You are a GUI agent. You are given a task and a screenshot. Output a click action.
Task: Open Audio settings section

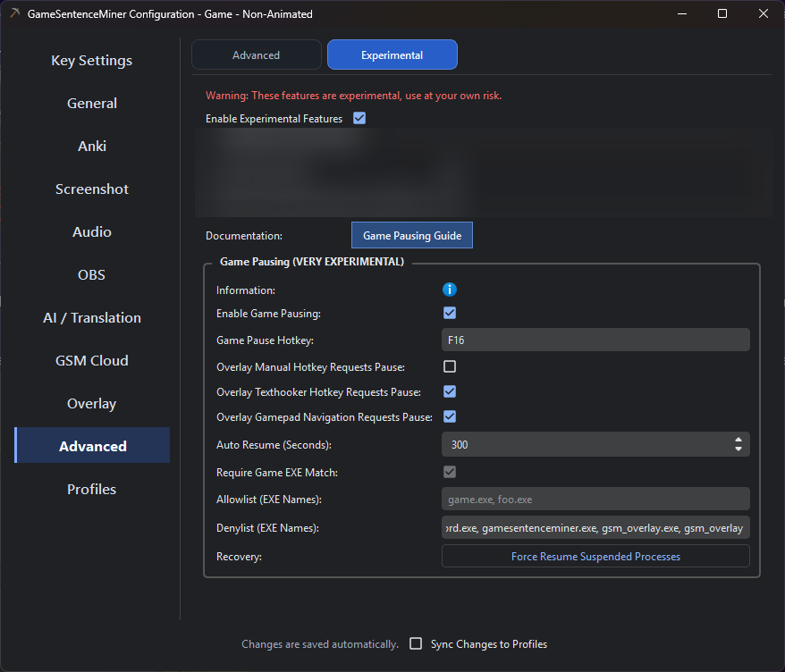pyautogui.click(x=91, y=232)
